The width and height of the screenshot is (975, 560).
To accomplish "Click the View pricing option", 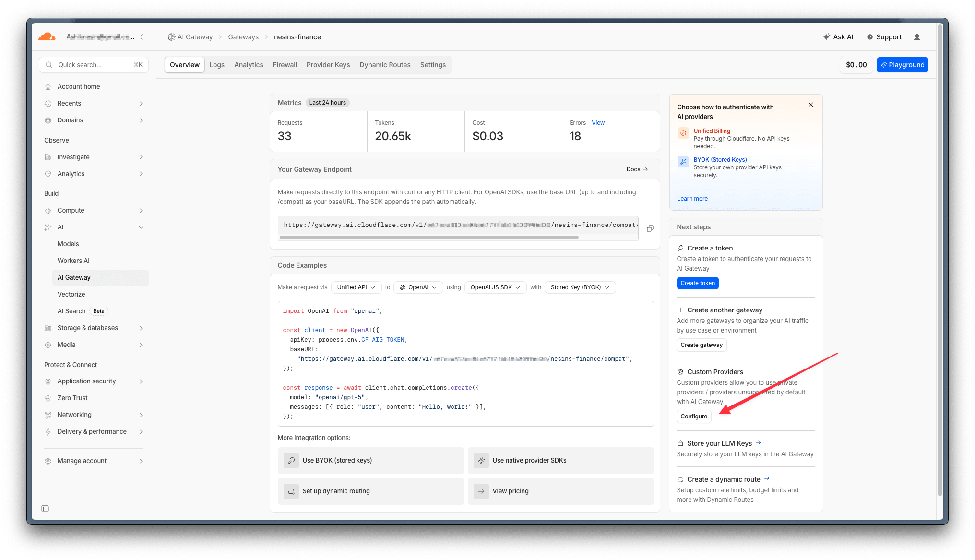I will (560, 491).
